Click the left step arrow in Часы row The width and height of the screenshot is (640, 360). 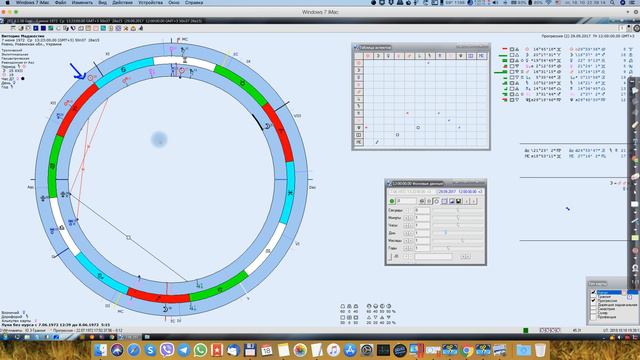(406, 225)
